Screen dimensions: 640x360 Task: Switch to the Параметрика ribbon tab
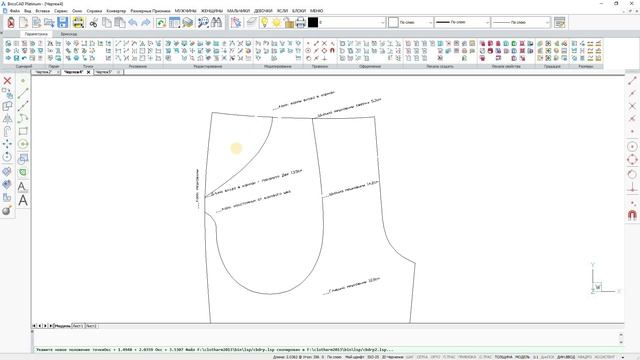pyautogui.click(x=36, y=34)
